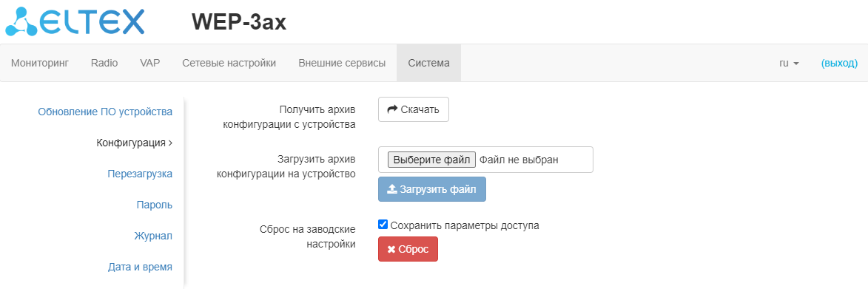Open the Пароль settings page
The height and width of the screenshot is (300, 868).
[155, 205]
